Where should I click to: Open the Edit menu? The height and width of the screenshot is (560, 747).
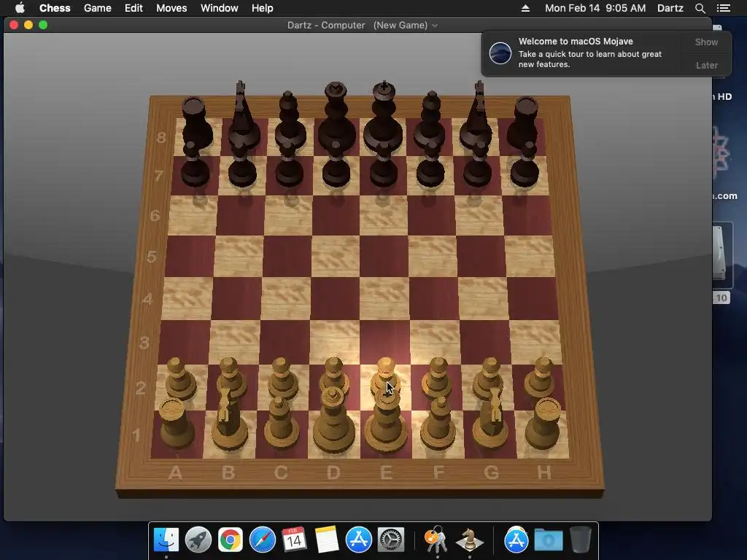[x=133, y=8]
